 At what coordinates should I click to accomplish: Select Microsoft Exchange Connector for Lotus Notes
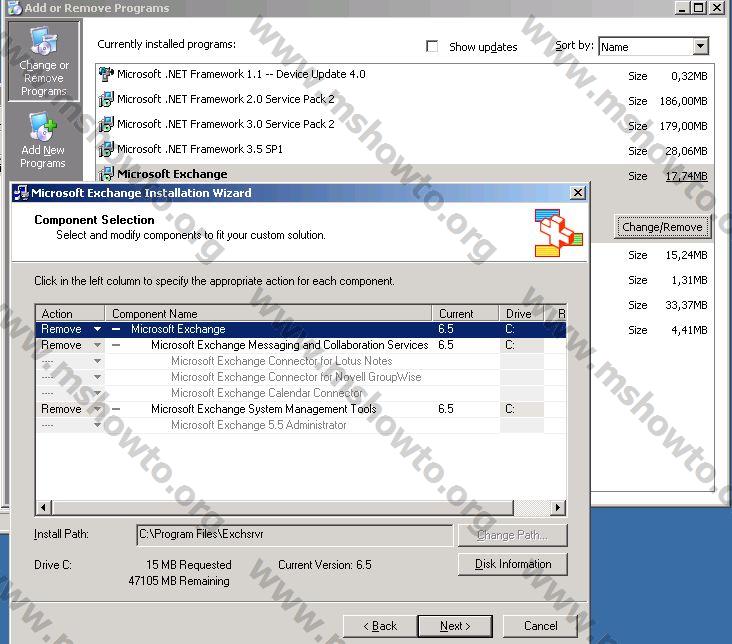(282, 361)
